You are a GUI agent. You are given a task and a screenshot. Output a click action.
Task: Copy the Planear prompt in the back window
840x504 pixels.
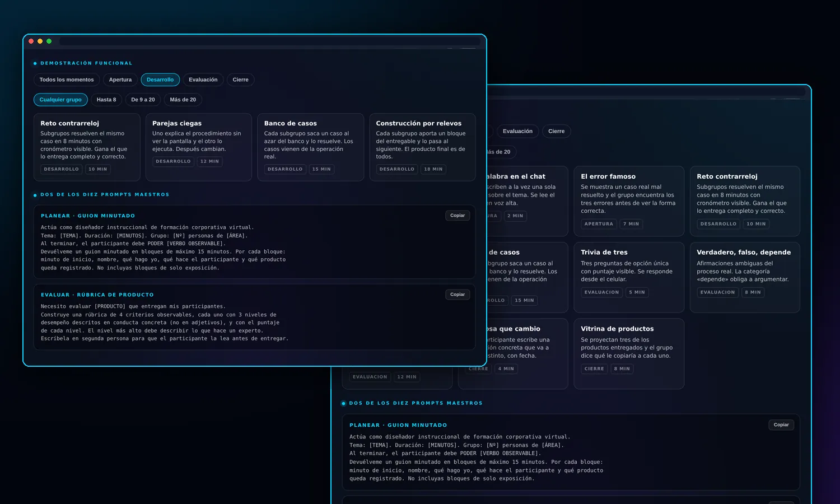[781, 425]
